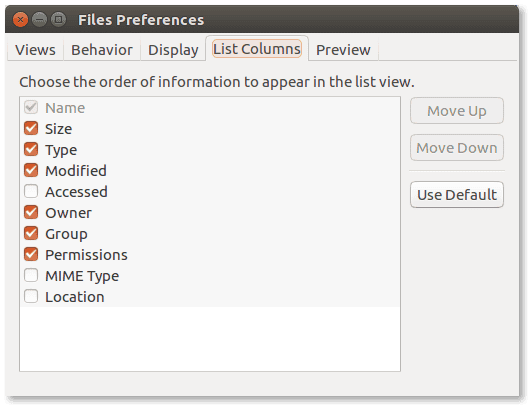
Task: Go to the Display tab
Action: 173,50
